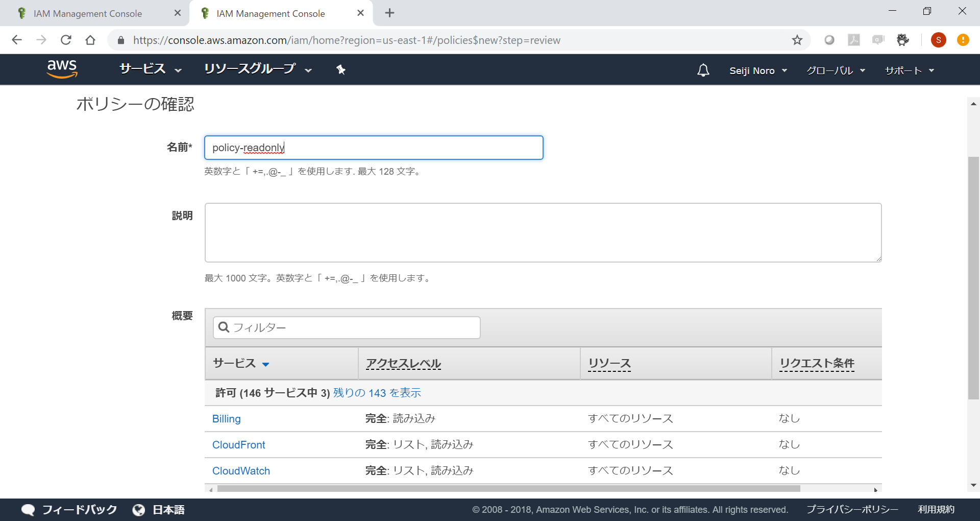The image size is (980, 521).
Task: Expand the サービス menu in navbar
Action: 151,69
